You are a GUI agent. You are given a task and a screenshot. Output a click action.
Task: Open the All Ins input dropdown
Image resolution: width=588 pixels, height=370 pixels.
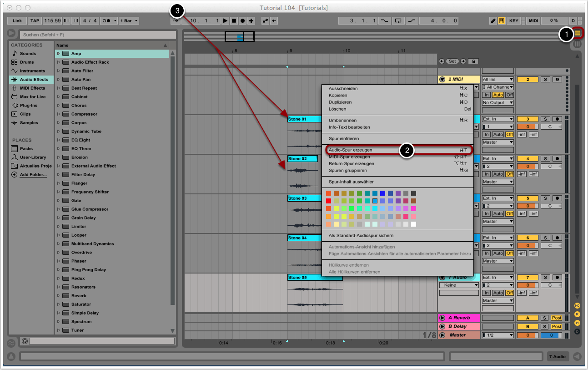[x=498, y=80]
